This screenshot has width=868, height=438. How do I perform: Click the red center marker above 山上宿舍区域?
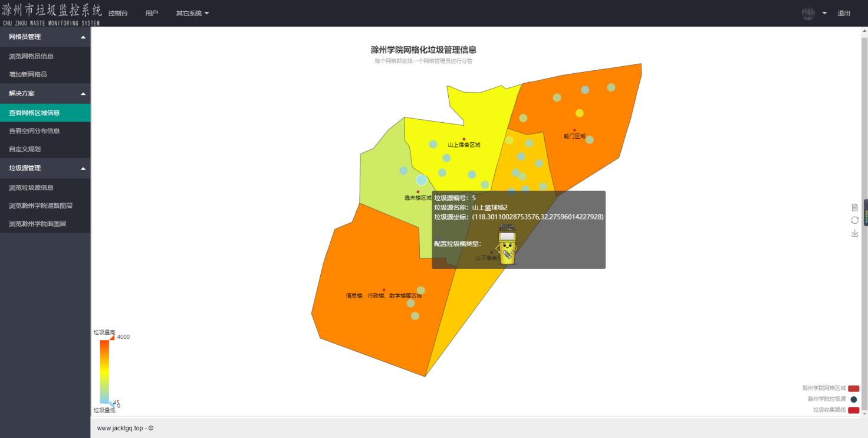[x=464, y=139]
